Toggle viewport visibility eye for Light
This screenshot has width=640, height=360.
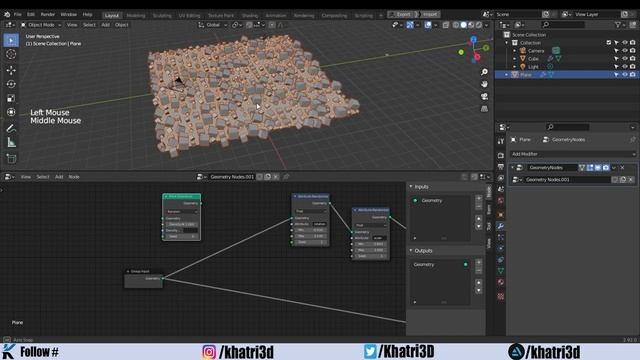tap(624, 67)
